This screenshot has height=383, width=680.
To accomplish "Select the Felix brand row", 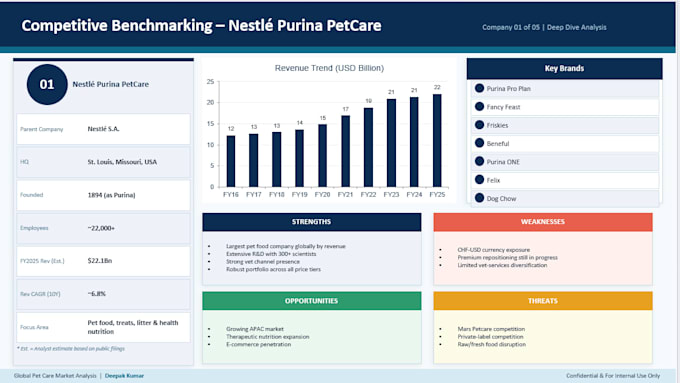I will [x=565, y=180].
